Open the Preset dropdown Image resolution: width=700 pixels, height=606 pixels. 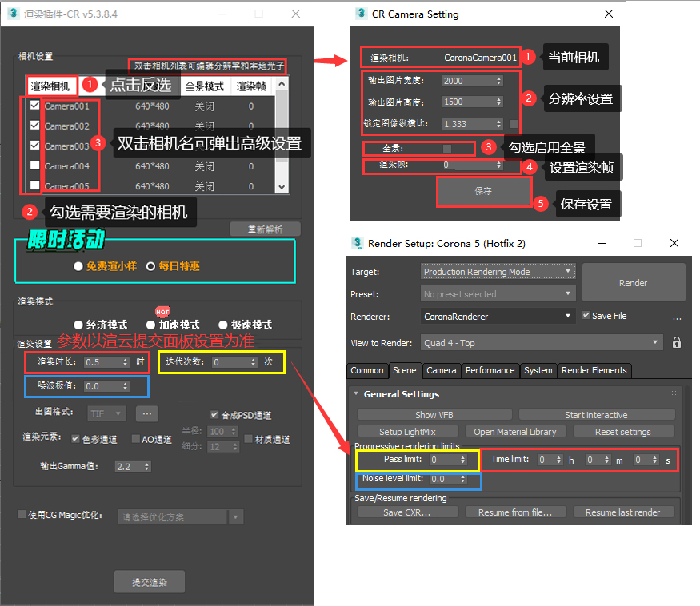[x=498, y=293]
